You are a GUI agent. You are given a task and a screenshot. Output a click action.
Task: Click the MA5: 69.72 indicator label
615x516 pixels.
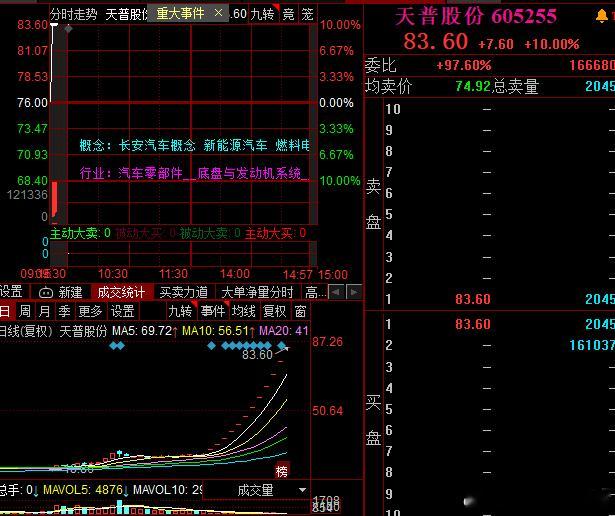pyautogui.click(x=142, y=331)
